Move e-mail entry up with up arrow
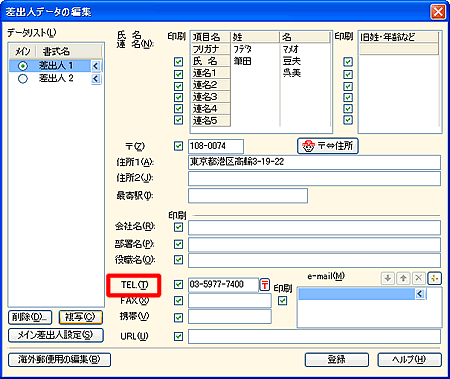Screen dimensions: 450x379 403,278
